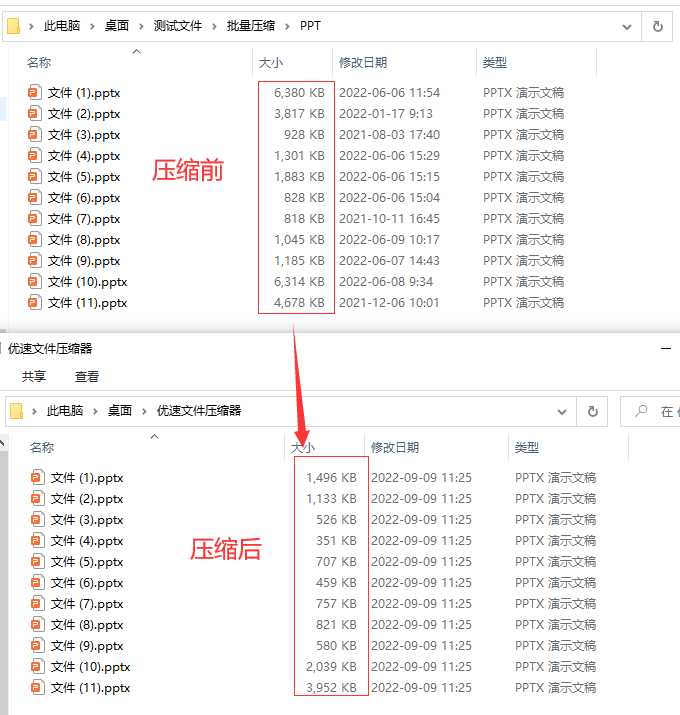
Task: Expand chevron after 测试文件 in path
Action: pos(214,26)
